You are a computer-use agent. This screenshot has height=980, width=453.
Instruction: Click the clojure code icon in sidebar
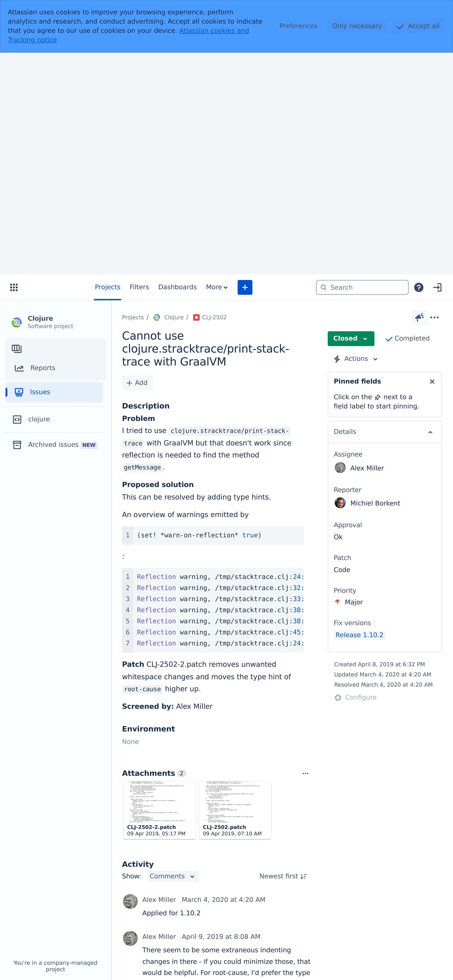point(17,419)
